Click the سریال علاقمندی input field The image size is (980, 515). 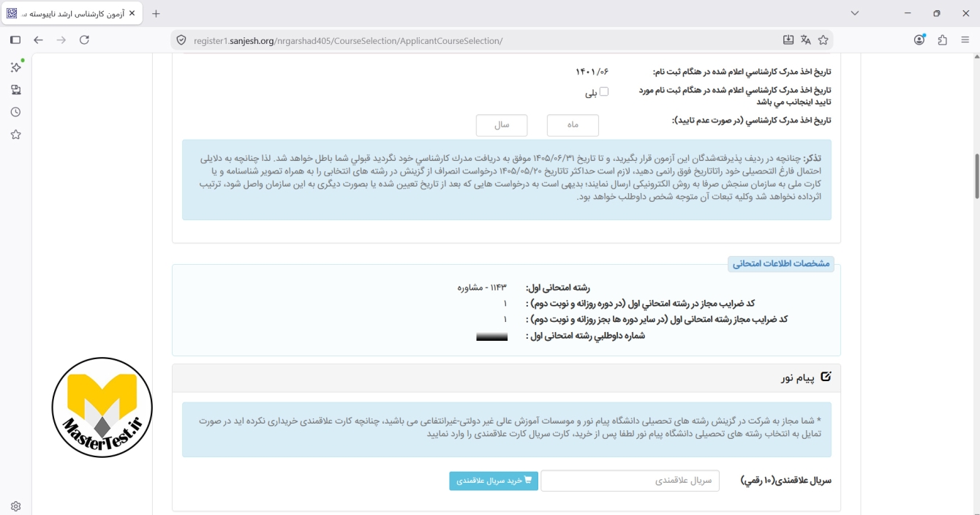coord(630,481)
